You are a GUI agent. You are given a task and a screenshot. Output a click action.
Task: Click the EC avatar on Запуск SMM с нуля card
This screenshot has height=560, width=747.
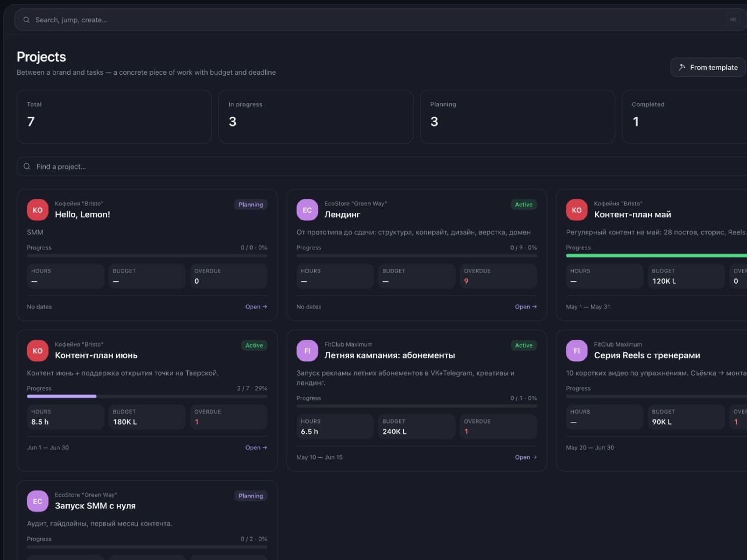click(37, 501)
